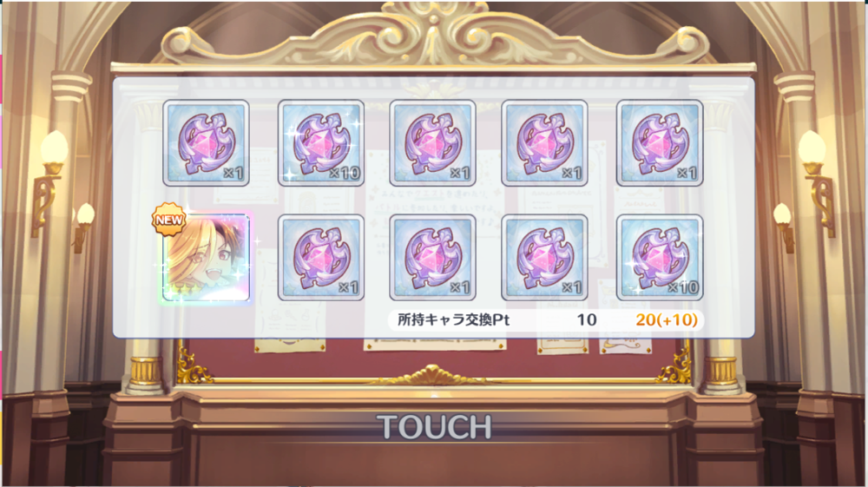Click the 所持キャラ交換Pt label
868x487 pixels.
point(453,319)
